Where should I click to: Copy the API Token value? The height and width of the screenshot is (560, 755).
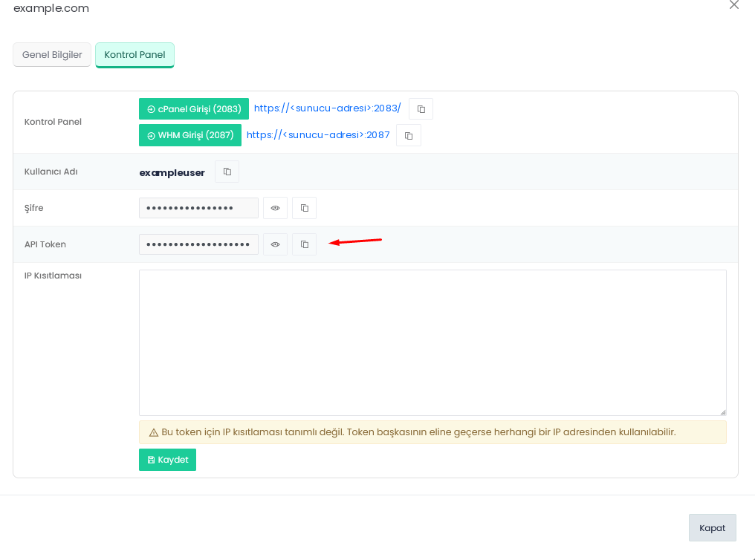(304, 244)
